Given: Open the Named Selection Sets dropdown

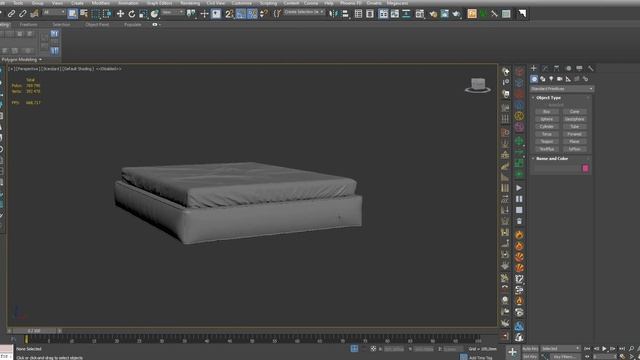Looking at the screenshot, I should tap(304, 13).
